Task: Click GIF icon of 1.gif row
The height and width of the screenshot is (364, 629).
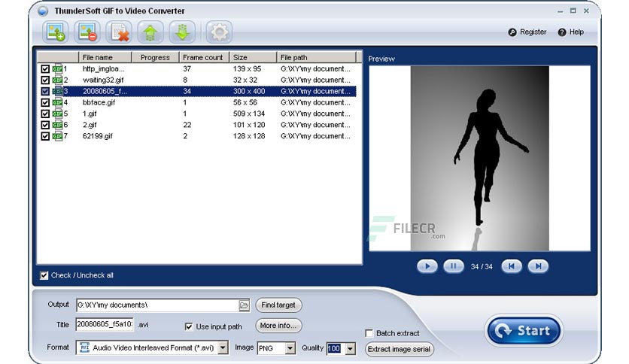Action: (x=58, y=114)
